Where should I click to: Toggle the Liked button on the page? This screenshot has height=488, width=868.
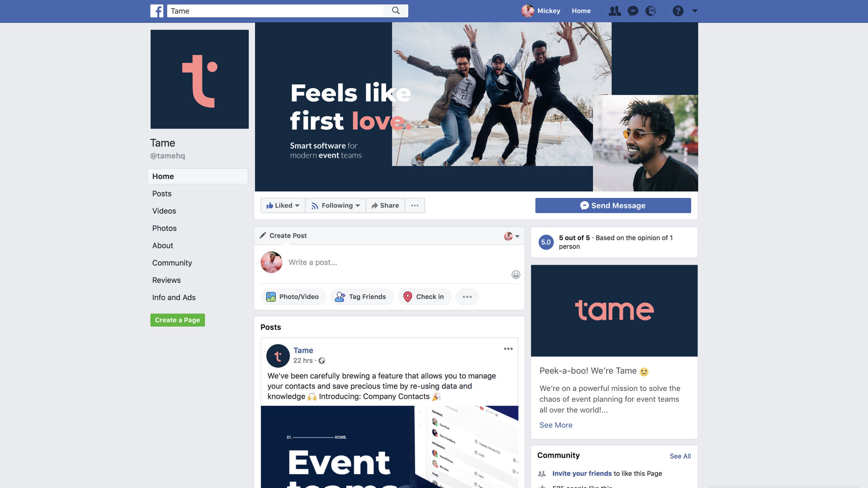(283, 206)
